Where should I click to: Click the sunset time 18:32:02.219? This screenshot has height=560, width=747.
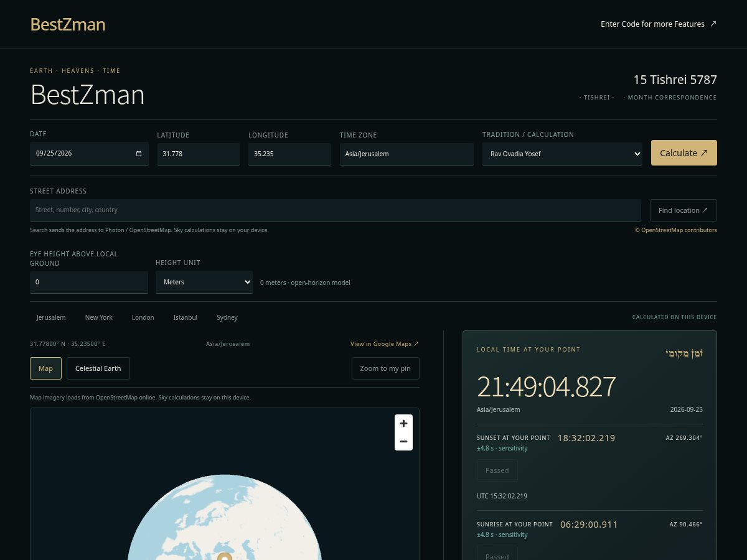[586, 438]
